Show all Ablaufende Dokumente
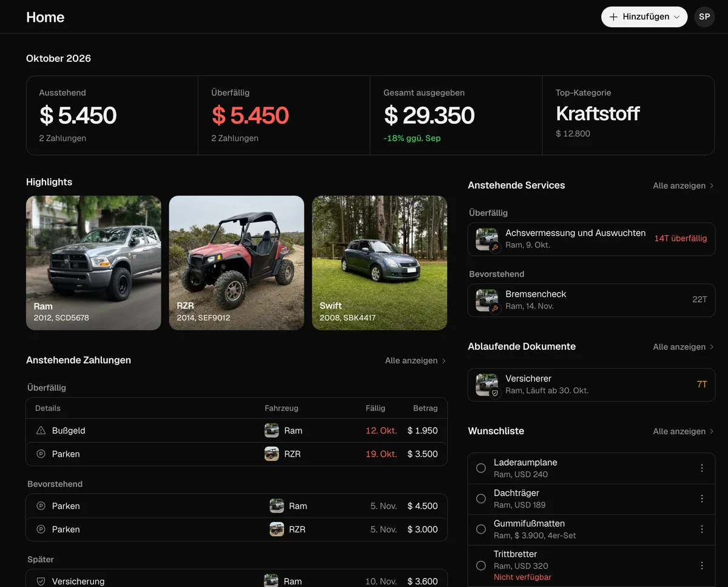Screen dimensions: 728x587 tap(684, 347)
